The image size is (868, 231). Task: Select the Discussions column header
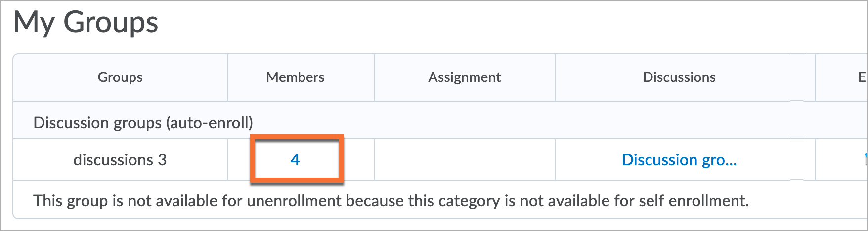pos(679,77)
